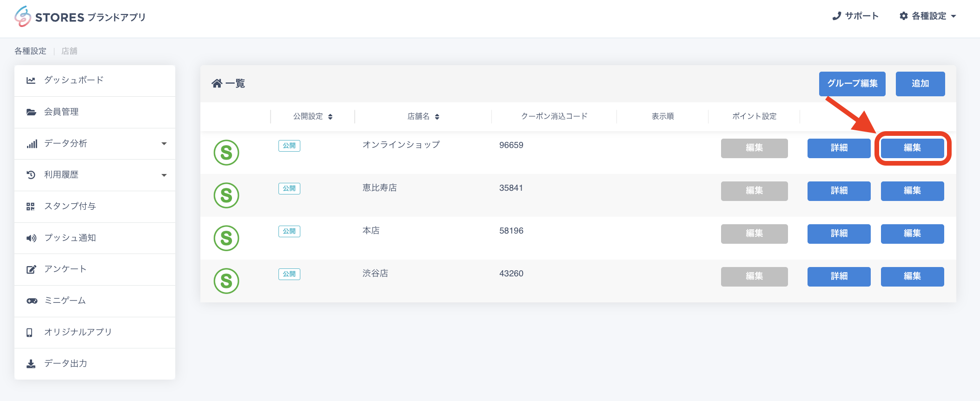This screenshot has width=980, height=401.
Task: Click the 追加 button
Action: (x=920, y=84)
